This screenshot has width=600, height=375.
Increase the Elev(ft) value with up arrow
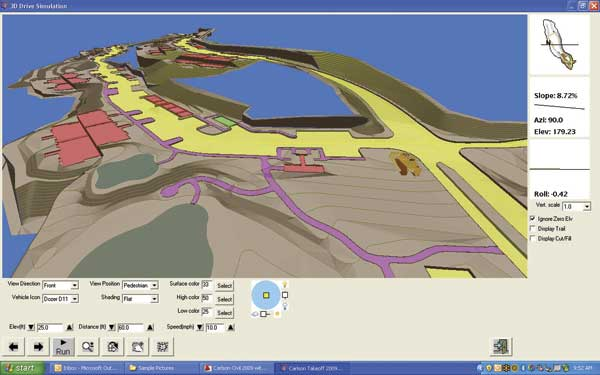[x=70, y=327]
